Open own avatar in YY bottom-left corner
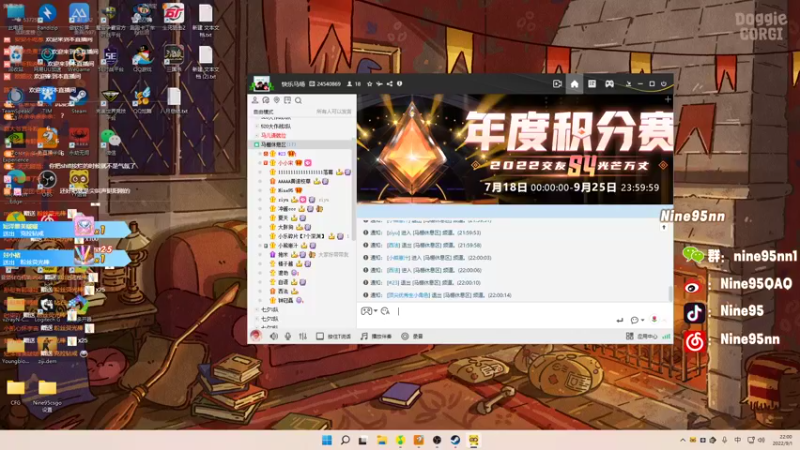Viewport: 800px width, 450px height. (256, 335)
